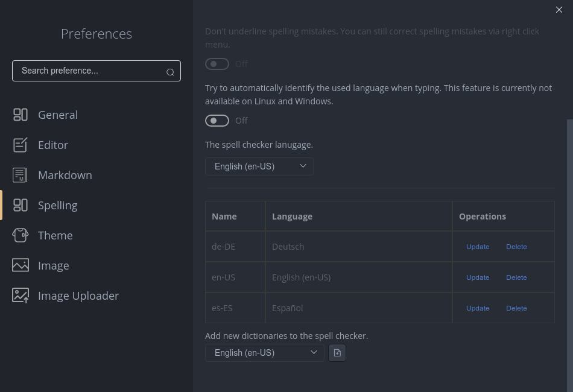
Task: Update the en-US English dictionary
Action: 478,277
